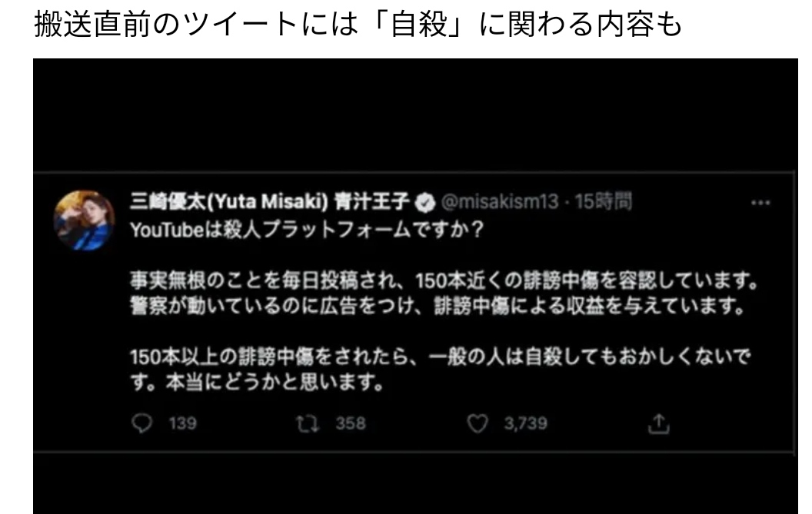Click the verified checkmark badge
The height and width of the screenshot is (514, 812).
point(425,202)
